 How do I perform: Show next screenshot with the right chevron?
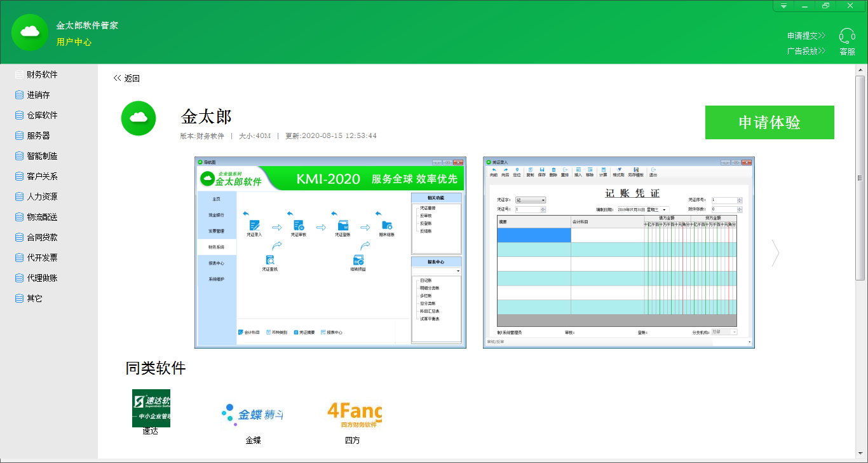(775, 252)
